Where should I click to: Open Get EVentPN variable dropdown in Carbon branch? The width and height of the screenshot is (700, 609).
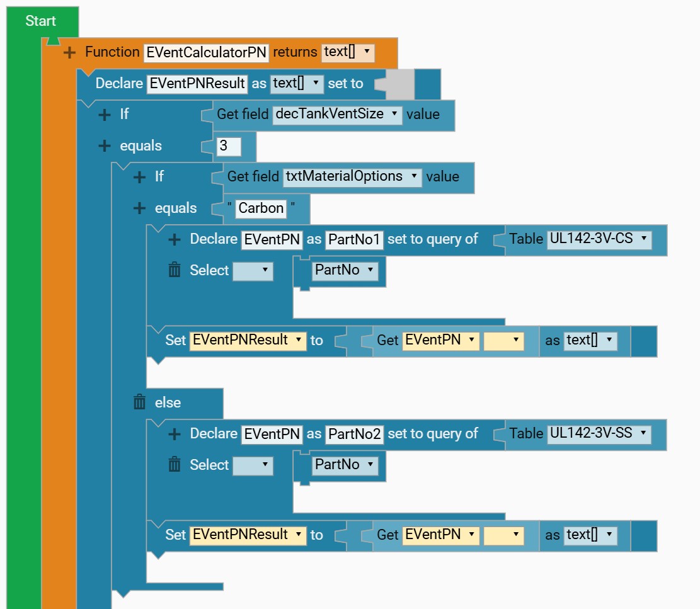click(x=440, y=341)
